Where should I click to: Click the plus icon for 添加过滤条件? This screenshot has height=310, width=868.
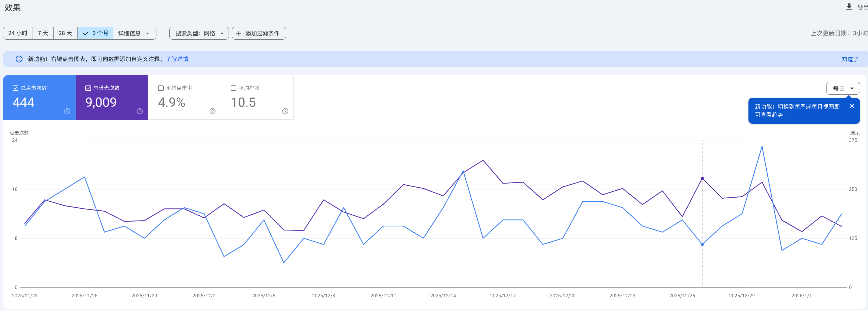(239, 33)
